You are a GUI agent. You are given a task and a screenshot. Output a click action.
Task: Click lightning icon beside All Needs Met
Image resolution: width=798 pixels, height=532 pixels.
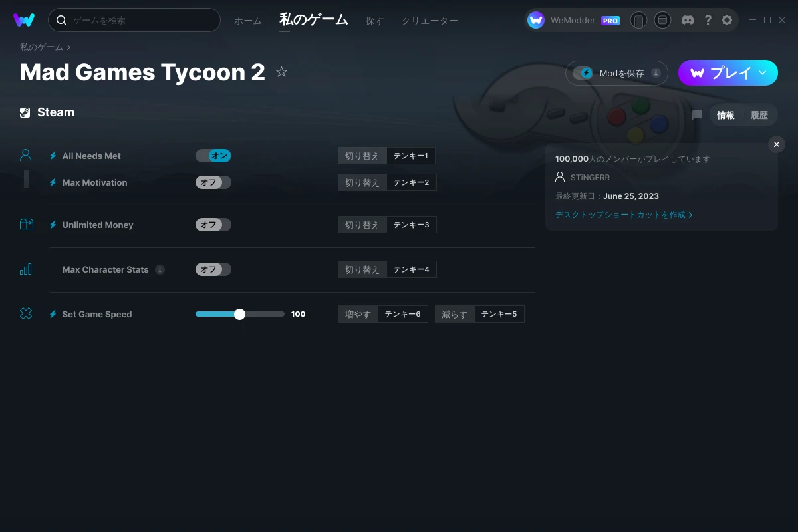point(53,156)
